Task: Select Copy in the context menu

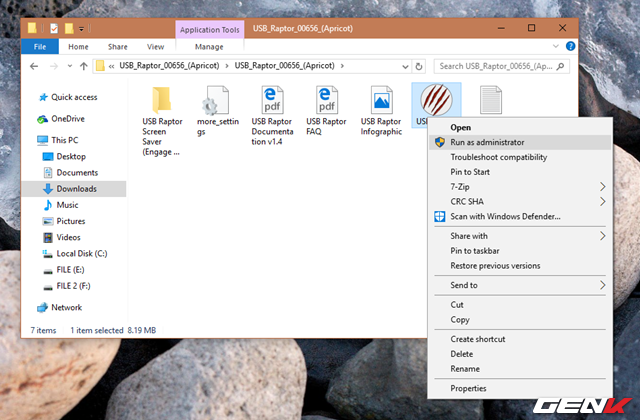Action: (x=520, y=320)
